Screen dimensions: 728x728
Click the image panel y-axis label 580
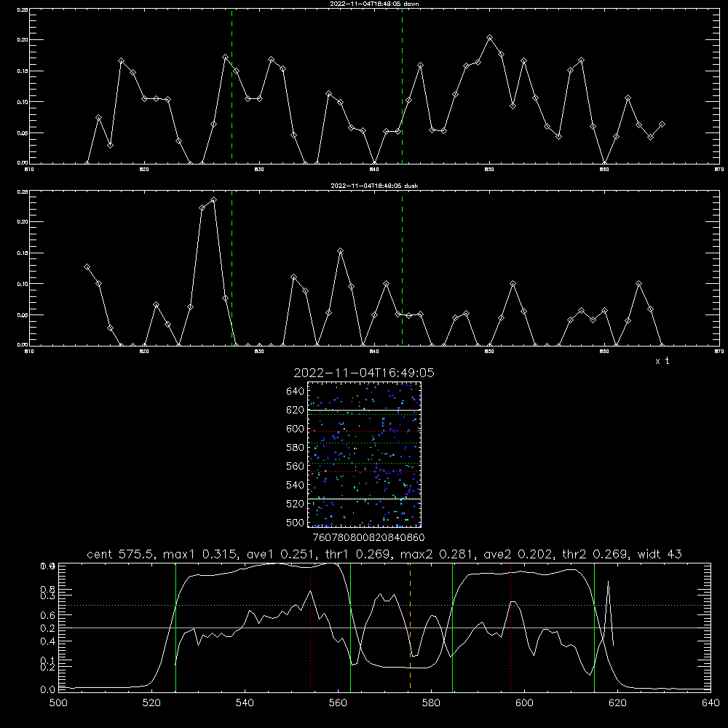click(296, 448)
